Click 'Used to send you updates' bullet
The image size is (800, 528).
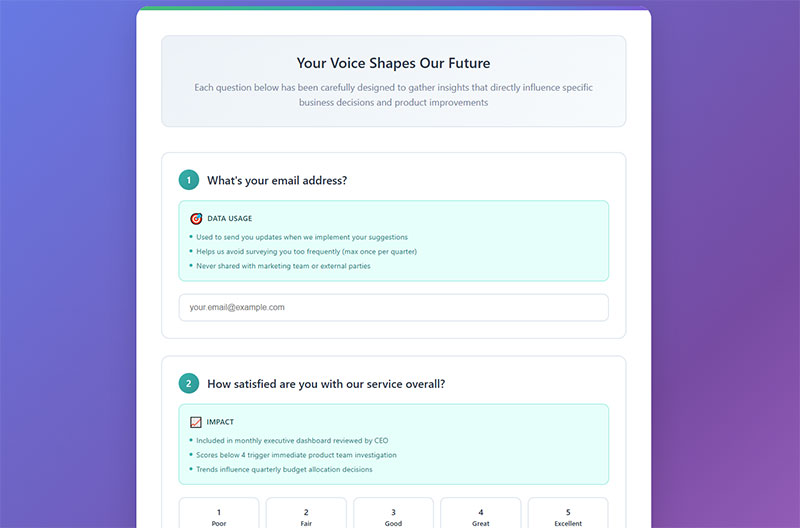(x=302, y=237)
